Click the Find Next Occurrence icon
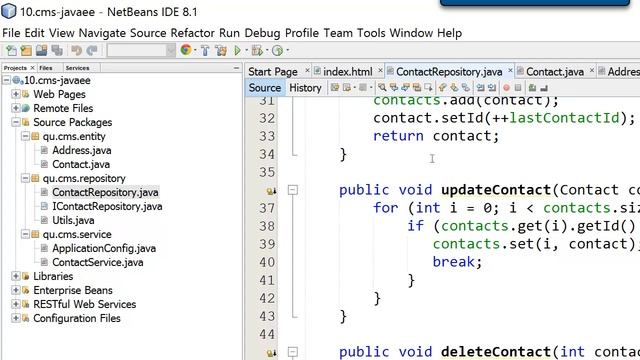Image resolution: width=640 pixels, height=360 pixels. pos(405,87)
